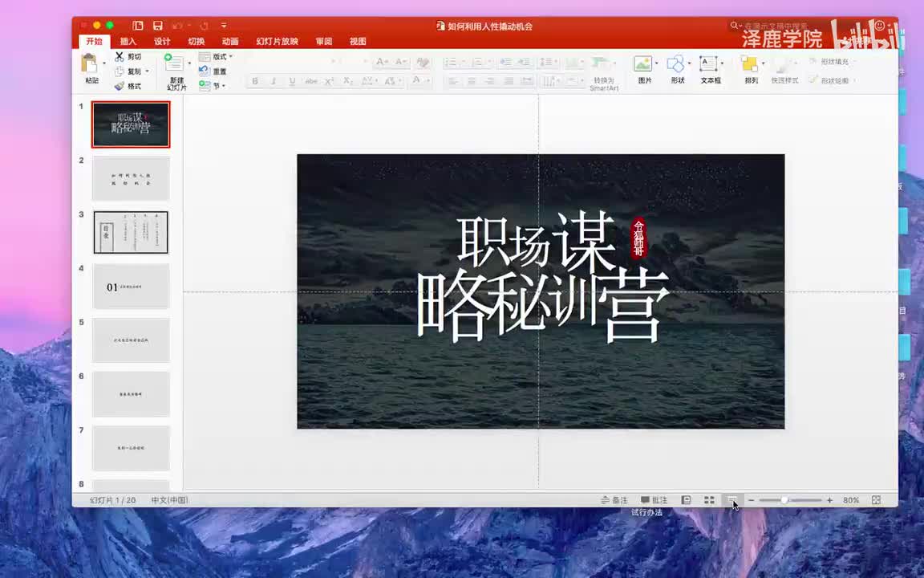Click the Shapes (形状) icon
The width and height of the screenshot is (924, 578).
(x=675, y=63)
